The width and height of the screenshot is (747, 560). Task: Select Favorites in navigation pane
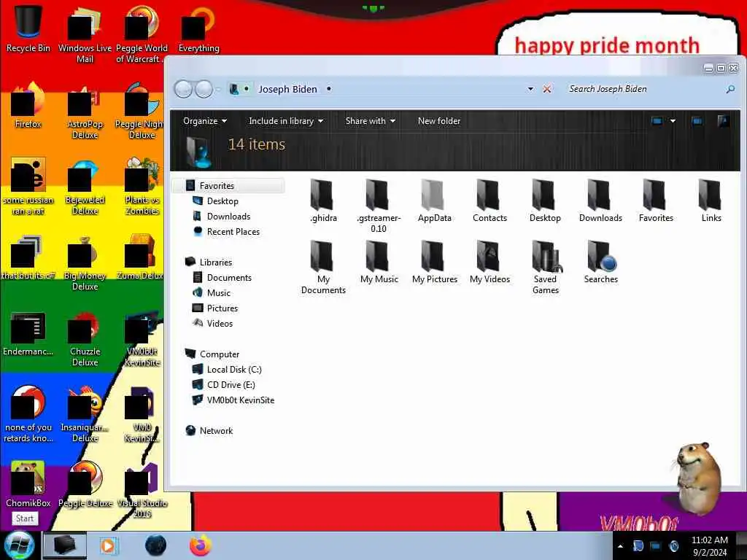(x=228, y=186)
